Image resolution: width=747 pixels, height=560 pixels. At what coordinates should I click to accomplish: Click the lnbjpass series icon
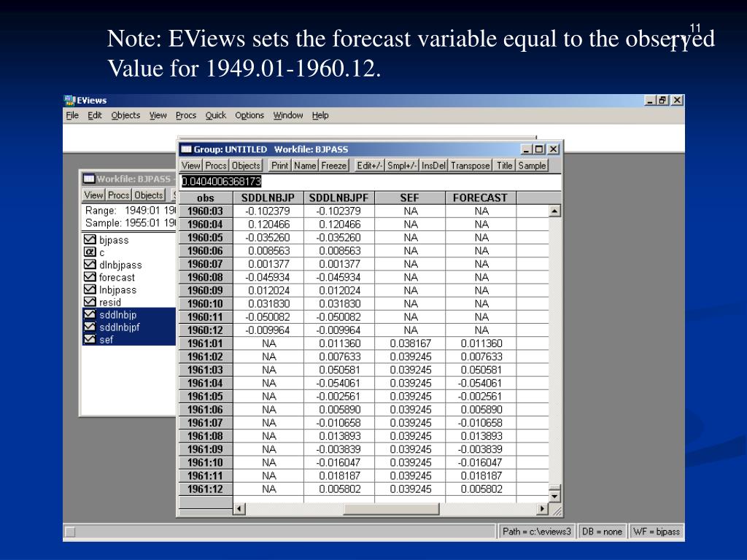pyautogui.click(x=90, y=289)
